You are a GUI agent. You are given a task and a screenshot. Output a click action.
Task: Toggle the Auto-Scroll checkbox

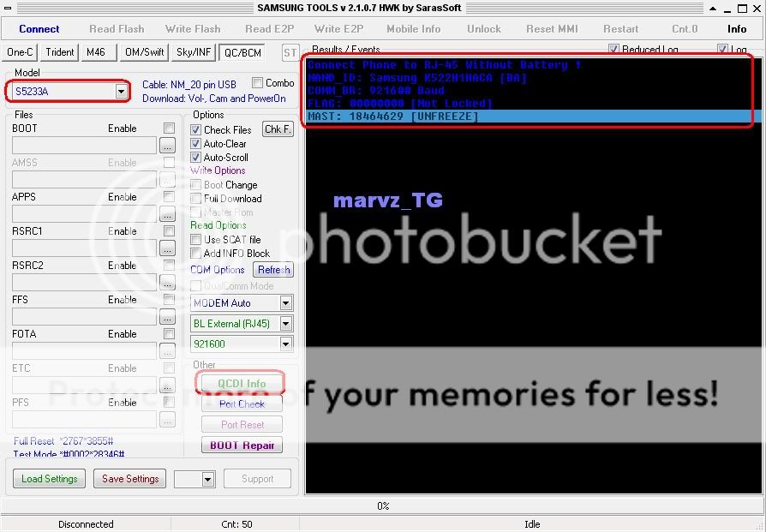(195, 158)
